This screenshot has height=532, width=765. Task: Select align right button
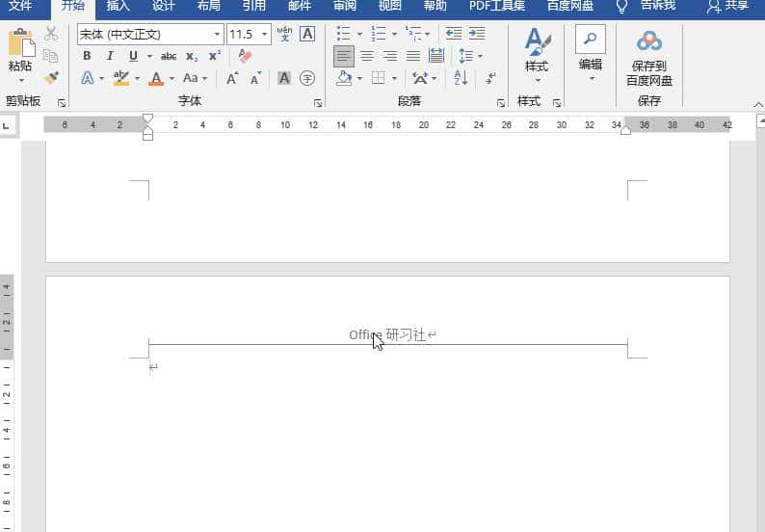390,56
